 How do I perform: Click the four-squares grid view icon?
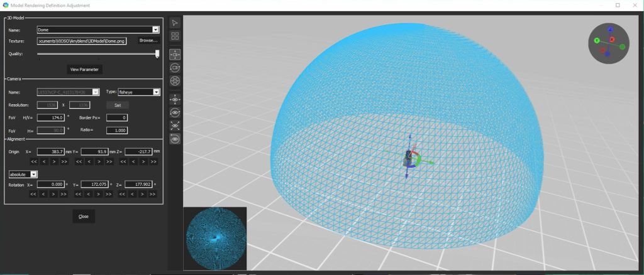(175, 36)
